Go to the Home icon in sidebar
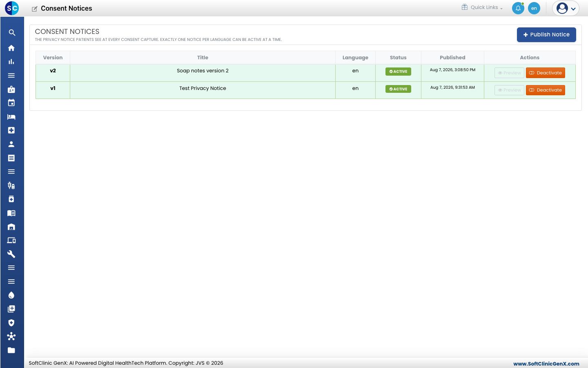Screen dimensions: 588x368 pyautogui.click(x=11, y=48)
